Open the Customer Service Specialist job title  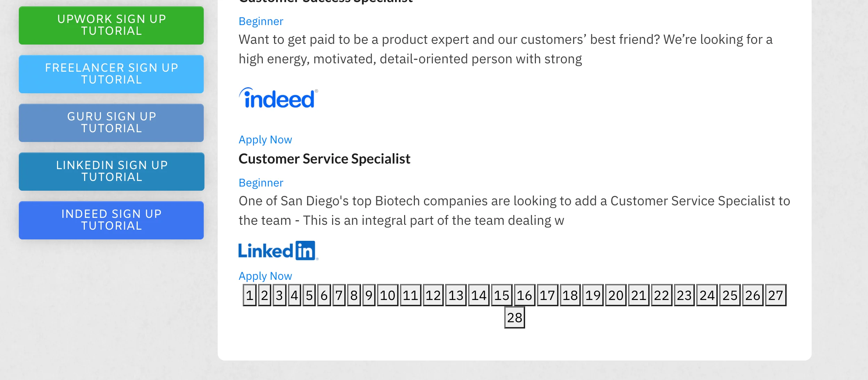(324, 159)
